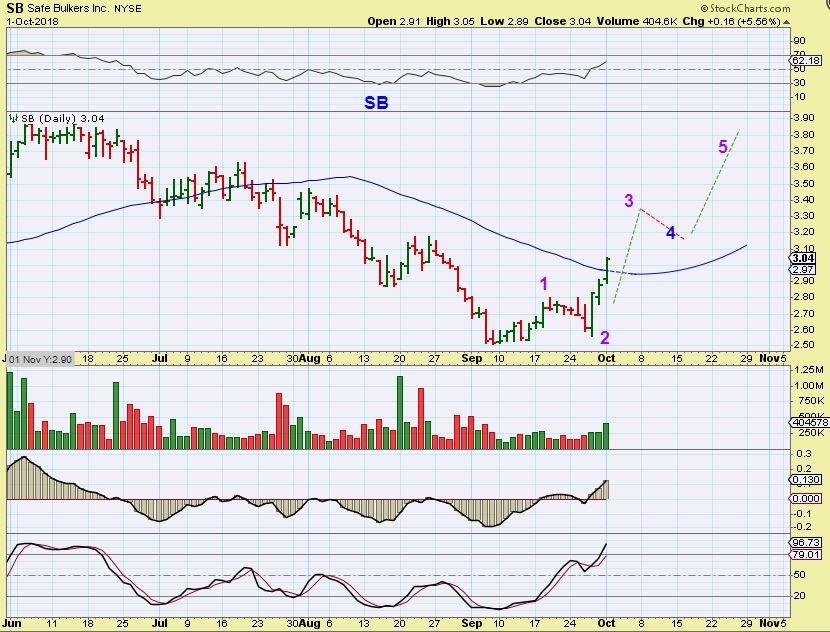
Task: Click the '11' label on bottom date axis
Action: tap(51, 624)
